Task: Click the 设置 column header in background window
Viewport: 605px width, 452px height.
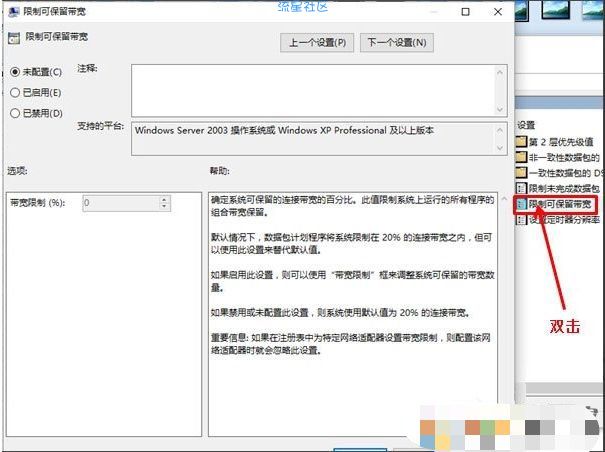Action: click(x=526, y=125)
